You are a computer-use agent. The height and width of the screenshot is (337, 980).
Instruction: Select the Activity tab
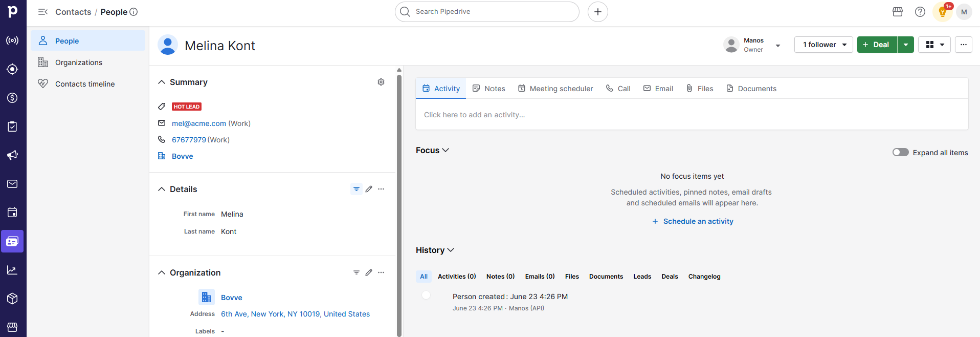click(441, 89)
